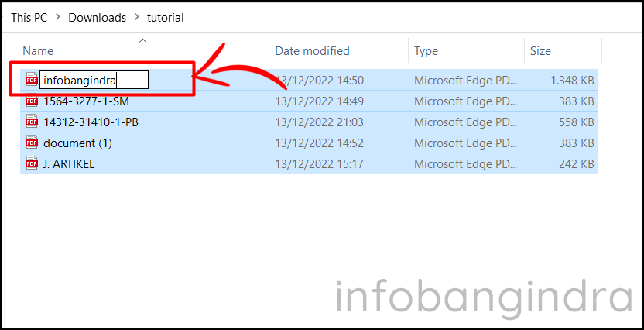The image size is (644, 330).
Task: Click the 558 KB size value
Action: tap(577, 122)
